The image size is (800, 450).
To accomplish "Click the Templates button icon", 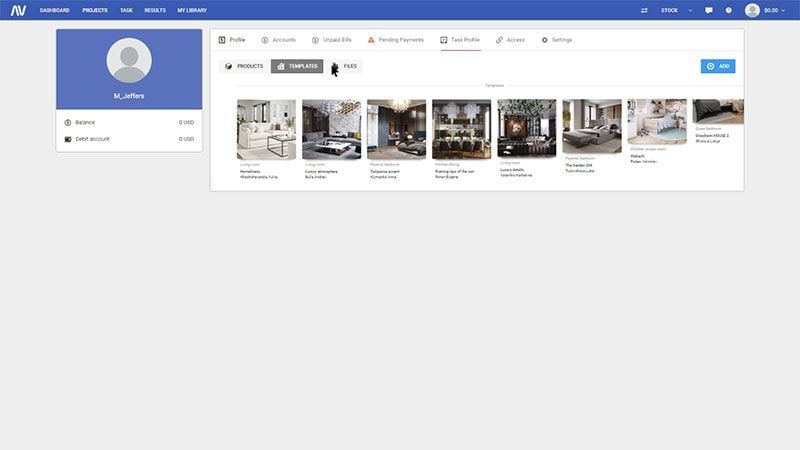I will 281,66.
